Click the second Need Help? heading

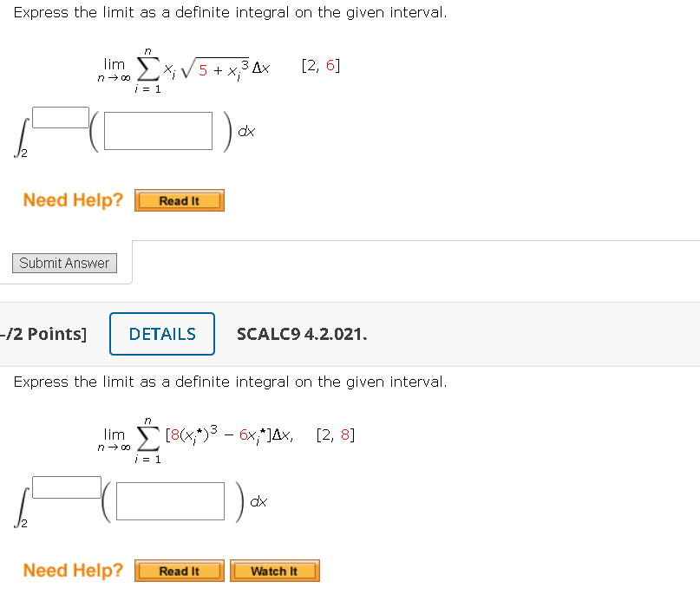[x=73, y=570]
